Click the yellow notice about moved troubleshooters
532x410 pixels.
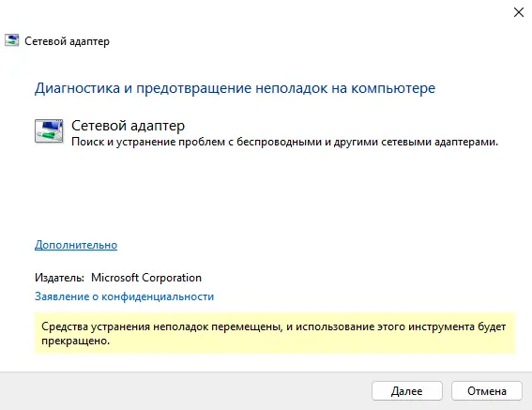click(x=275, y=333)
